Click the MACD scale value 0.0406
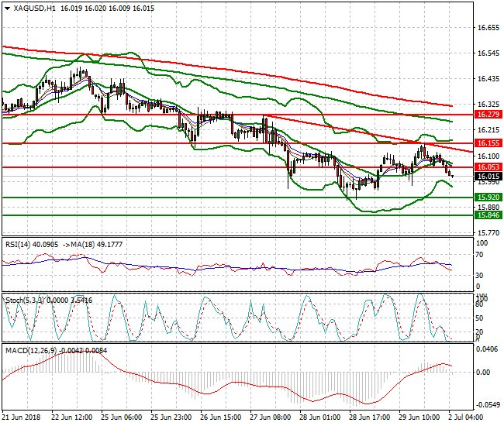The height and width of the screenshot is (426, 504). tap(487, 349)
